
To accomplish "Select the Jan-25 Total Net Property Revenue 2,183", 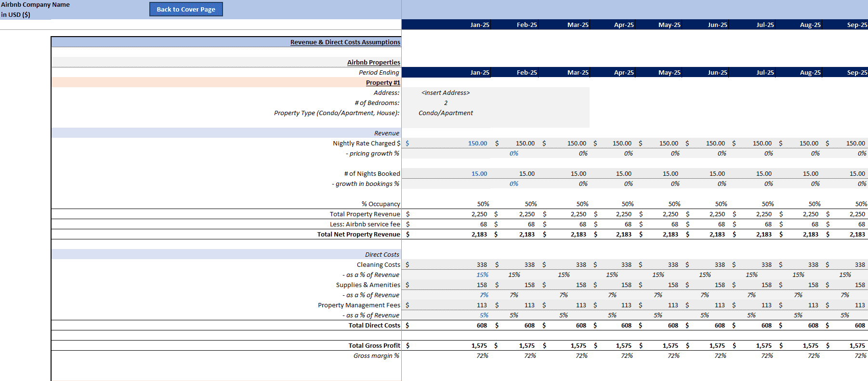I will coord(479,234).
